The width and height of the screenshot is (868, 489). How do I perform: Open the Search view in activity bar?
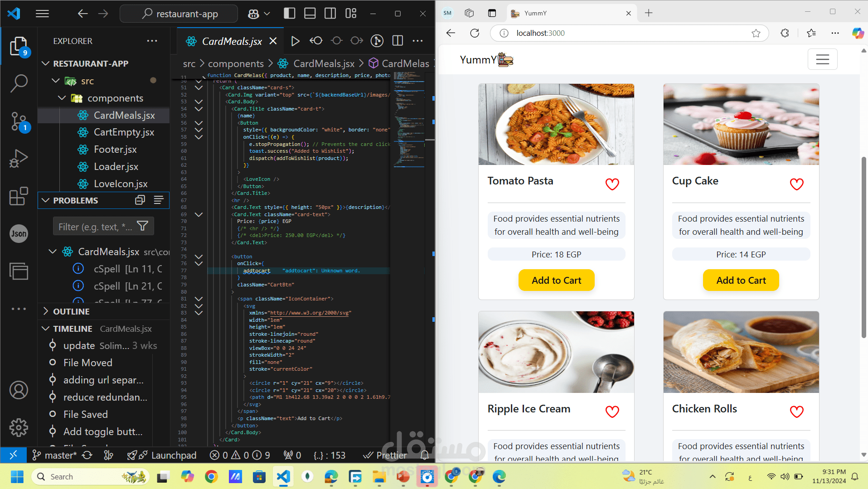[19, 83]
